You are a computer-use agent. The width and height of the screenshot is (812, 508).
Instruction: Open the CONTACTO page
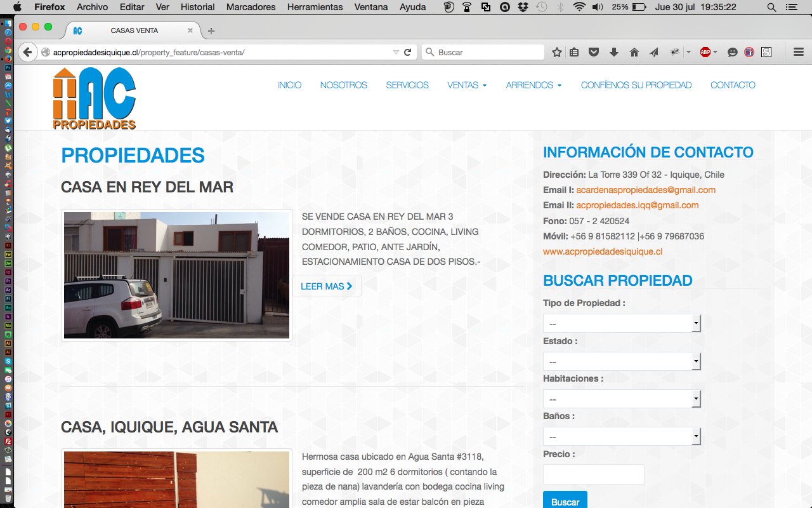pos(733,85)
